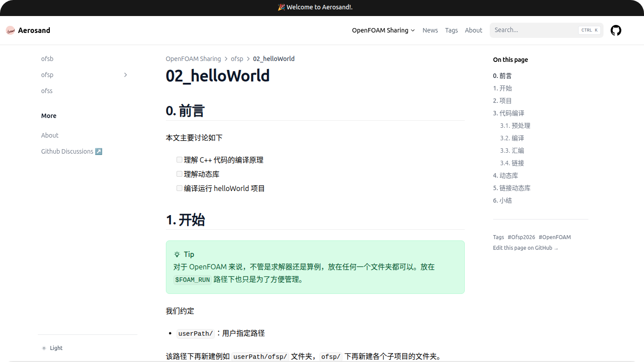
Task: Click the 02_helloWorld page title
Action: point(217,76)
